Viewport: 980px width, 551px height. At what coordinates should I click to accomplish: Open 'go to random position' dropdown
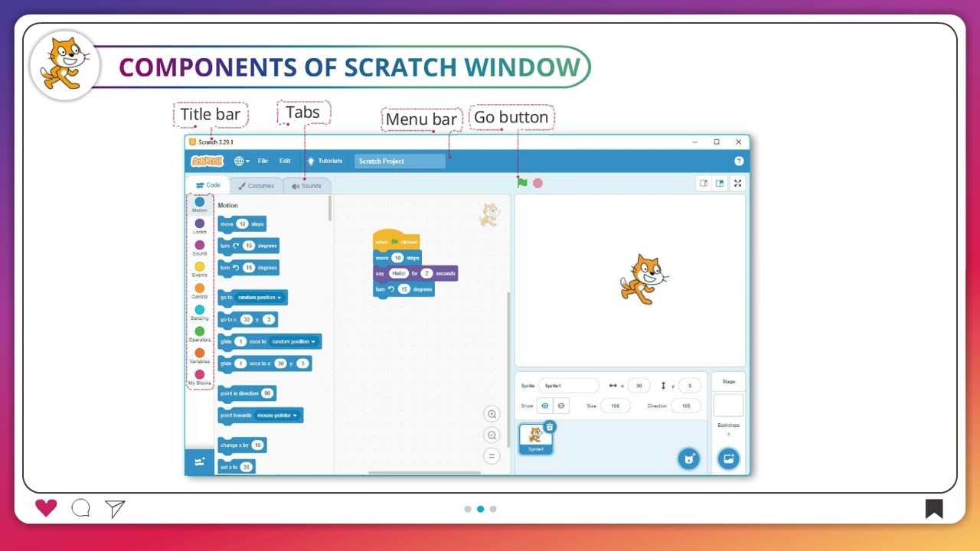pos(260,297)
